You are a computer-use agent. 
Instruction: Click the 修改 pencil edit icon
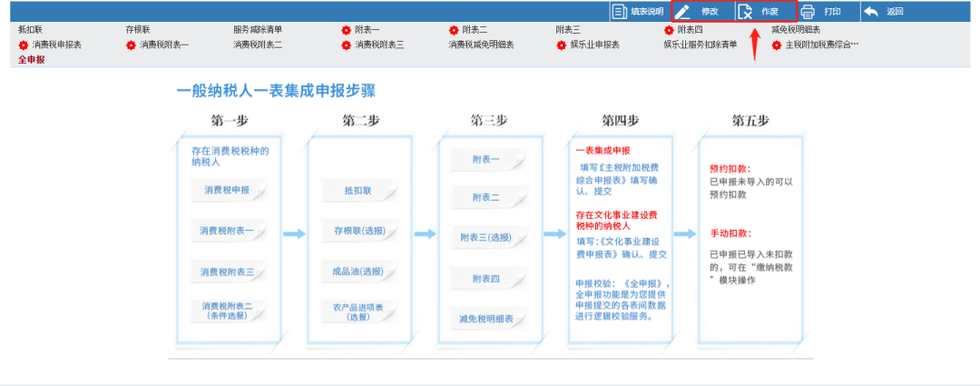pos(682,11)
